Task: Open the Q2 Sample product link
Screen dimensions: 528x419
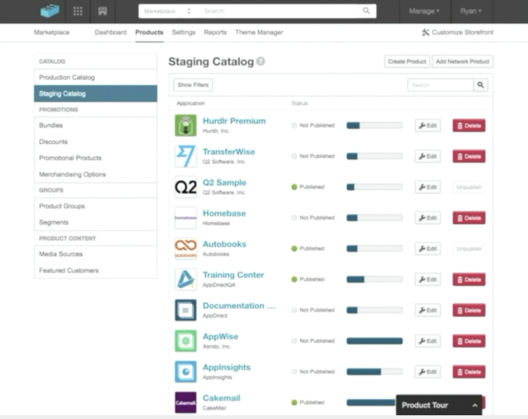Action: pos(224,183)
